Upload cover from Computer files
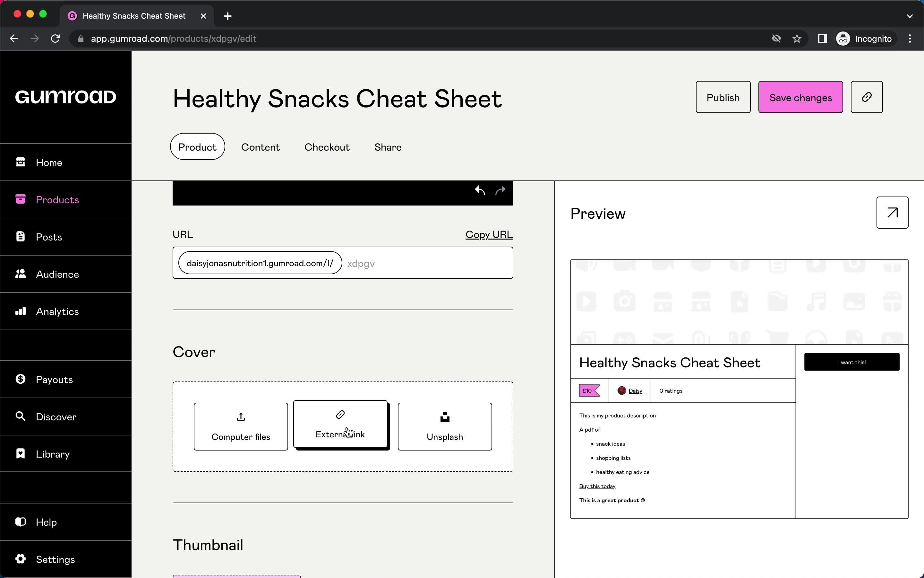 click(x=241, y=426)
